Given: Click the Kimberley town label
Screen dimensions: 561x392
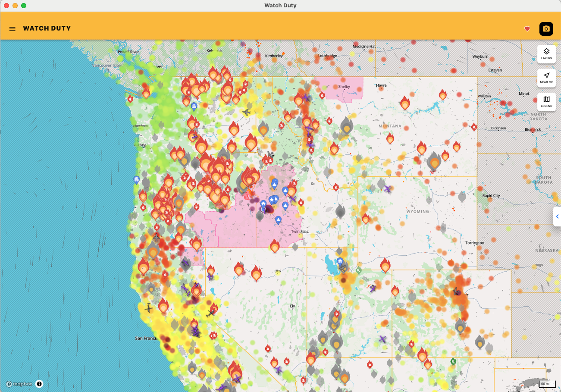Looking at the screenshot, I should click(274, 56).
